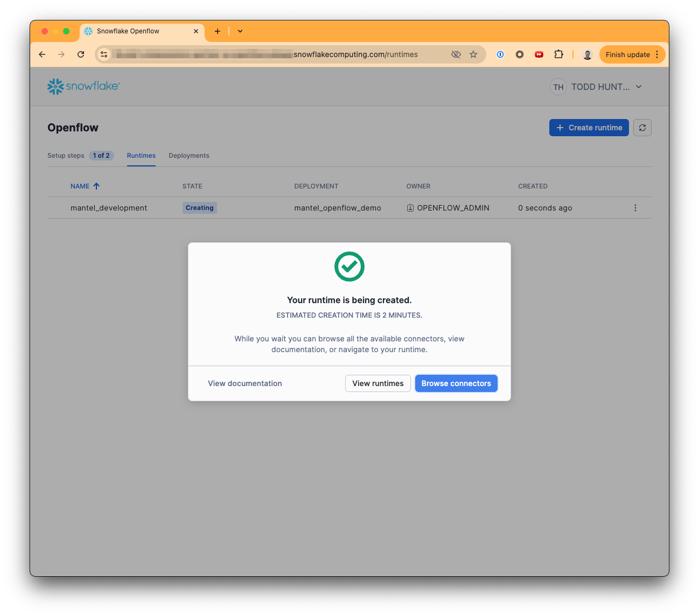Select the Runtimes tab

[141, 156]
